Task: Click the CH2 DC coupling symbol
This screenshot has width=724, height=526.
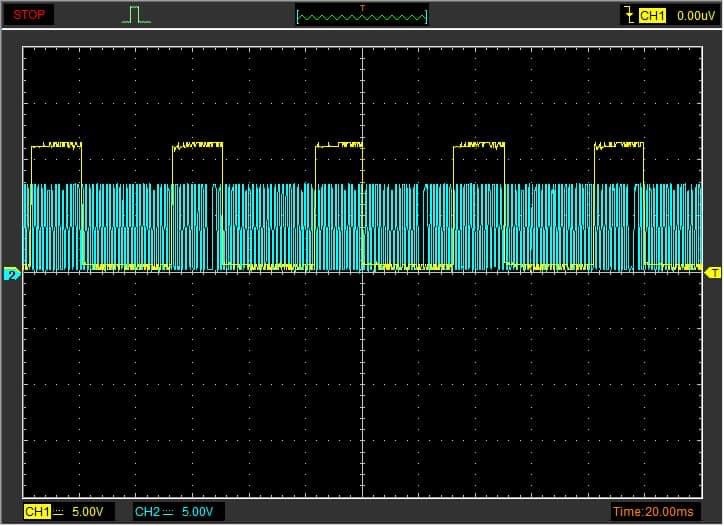Action: (168, 512)
